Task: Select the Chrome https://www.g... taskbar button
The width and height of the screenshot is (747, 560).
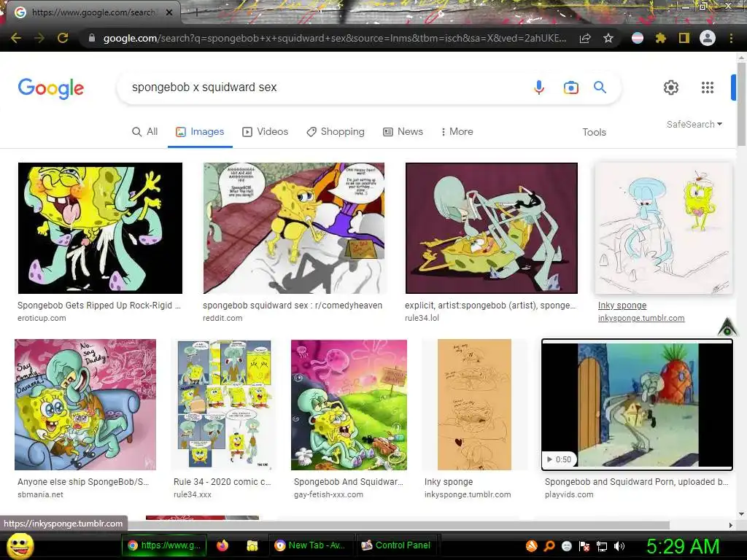Action: coord(164,545)
